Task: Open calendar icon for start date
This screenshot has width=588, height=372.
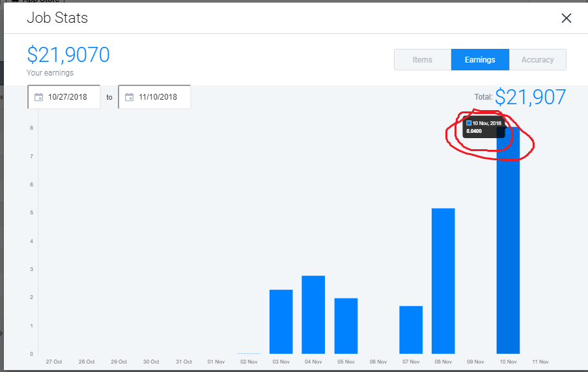Action: tap(38, 97)
